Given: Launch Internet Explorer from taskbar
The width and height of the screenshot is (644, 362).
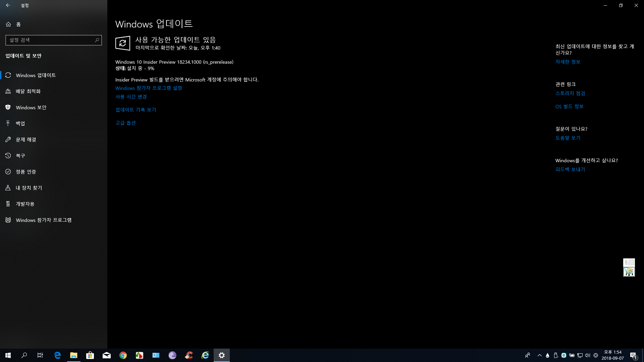Looking at the screenshot, I should point(205,355).
